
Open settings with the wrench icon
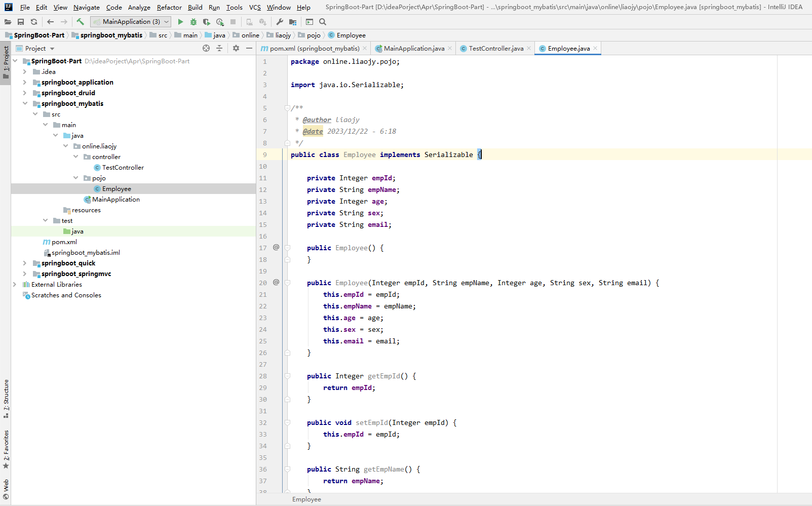[280, 22]
